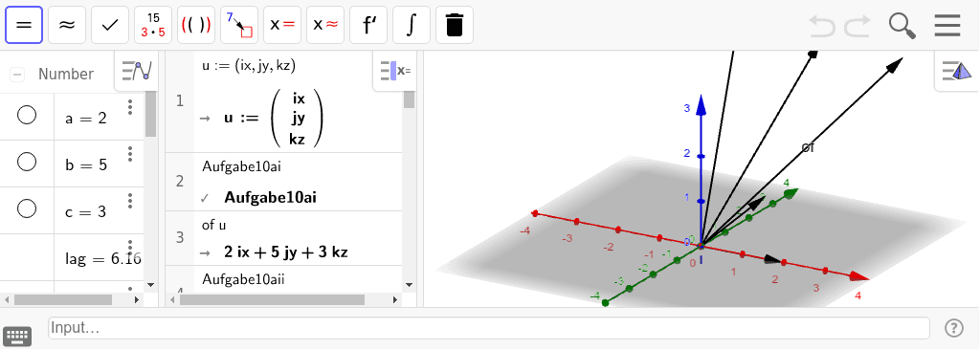Open 3D Graphics view style bar

pos(957,71)
